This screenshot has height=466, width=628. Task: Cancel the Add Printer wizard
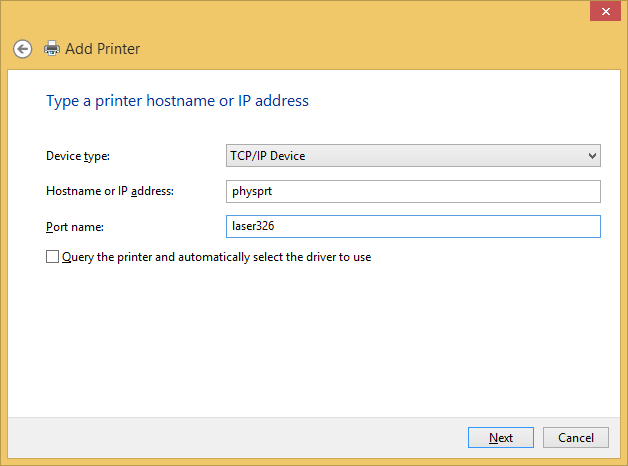(575, 437)
